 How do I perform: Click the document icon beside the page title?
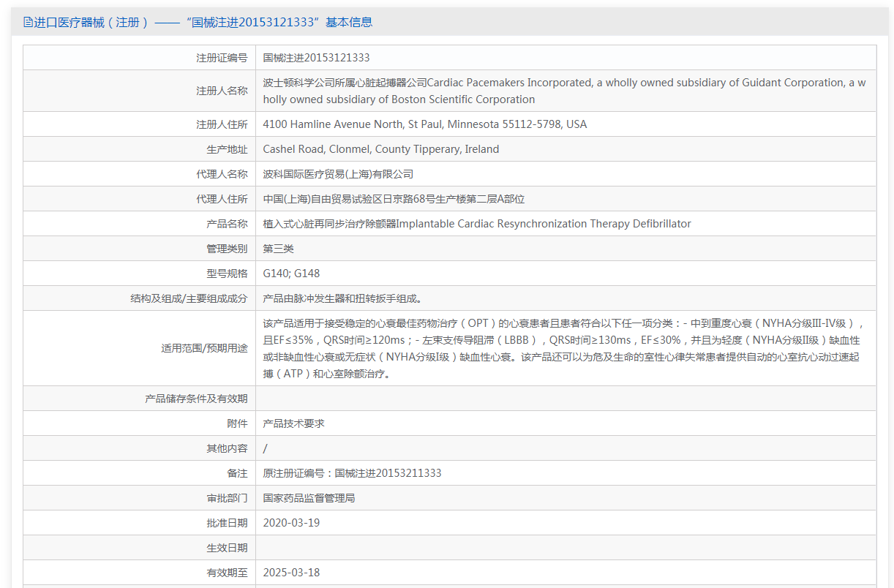coord(28,23)
